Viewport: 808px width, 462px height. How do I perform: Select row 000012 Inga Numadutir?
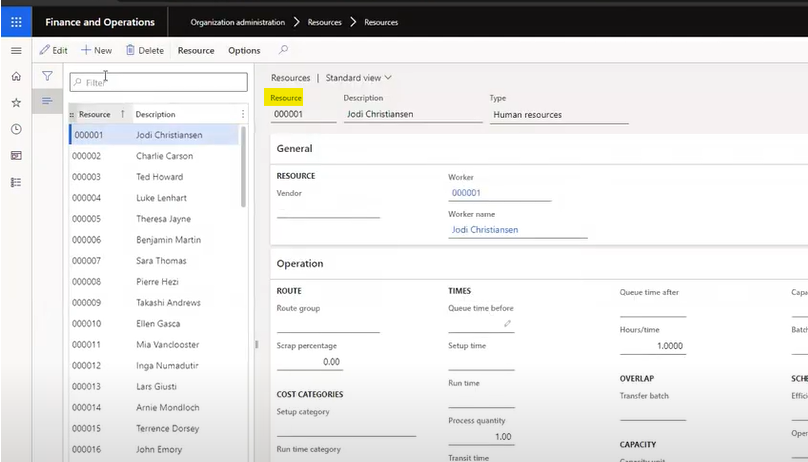(x=154, y=366)
